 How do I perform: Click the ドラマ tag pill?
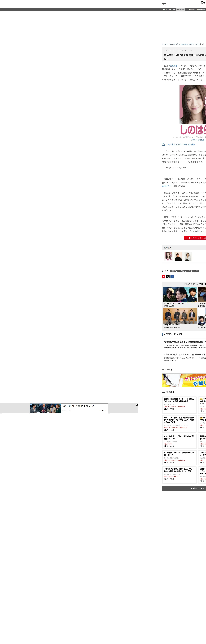coord(195,271)
